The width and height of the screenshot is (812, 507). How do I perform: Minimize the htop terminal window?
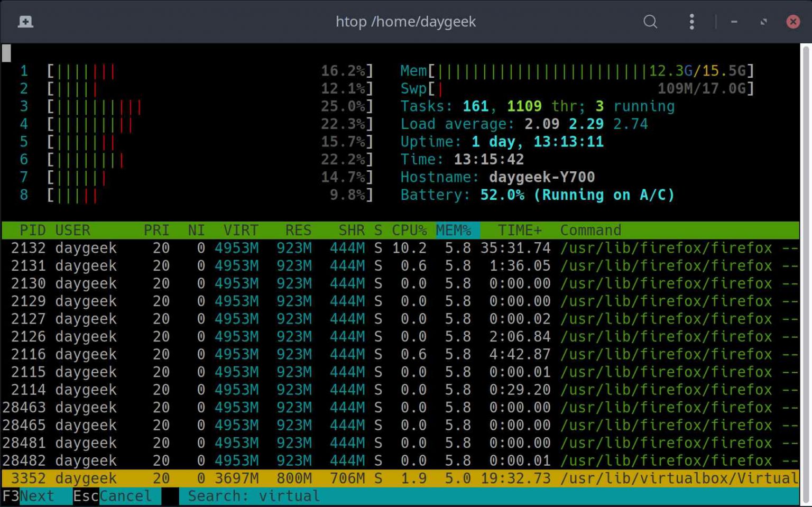click(734, 22)
